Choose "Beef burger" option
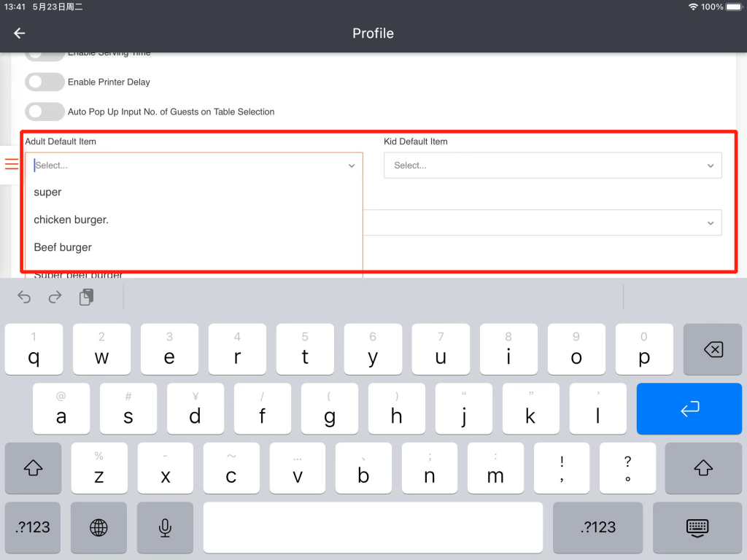This screenshot has height=560, width=747. [x=63, y=247]
